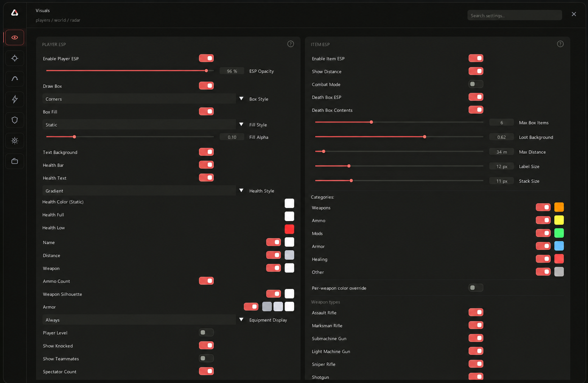
Task: Close the settings window with X
Action: 574,14
